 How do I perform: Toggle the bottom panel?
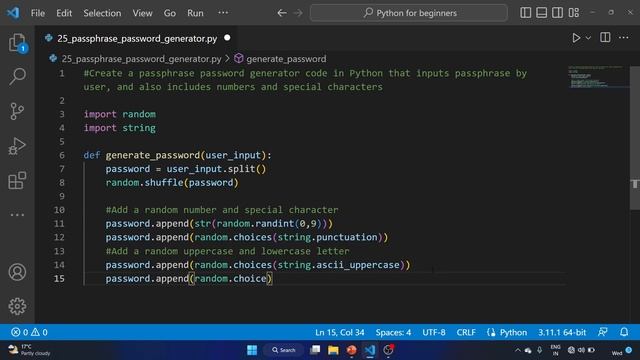tap(542, 13)
